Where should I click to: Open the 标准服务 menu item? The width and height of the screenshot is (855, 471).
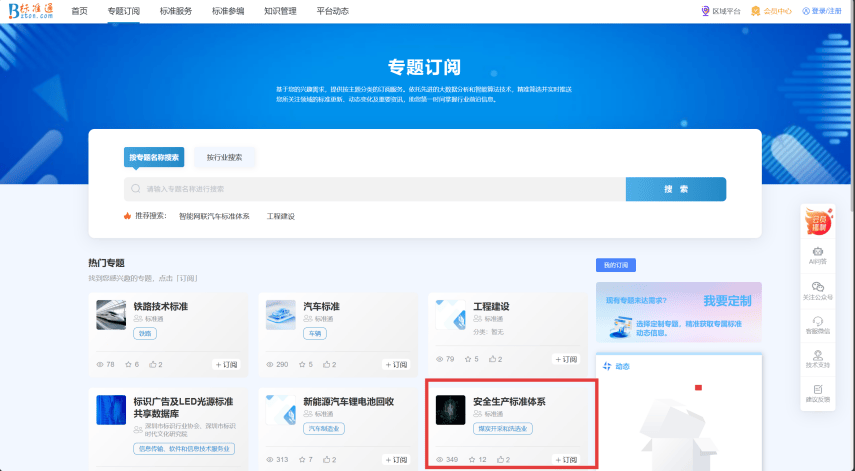175,11
